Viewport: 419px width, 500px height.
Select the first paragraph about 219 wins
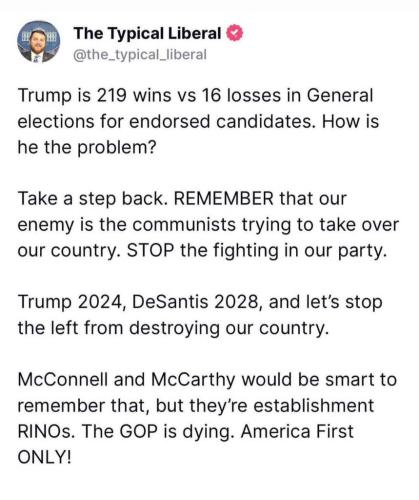(198, 121)
